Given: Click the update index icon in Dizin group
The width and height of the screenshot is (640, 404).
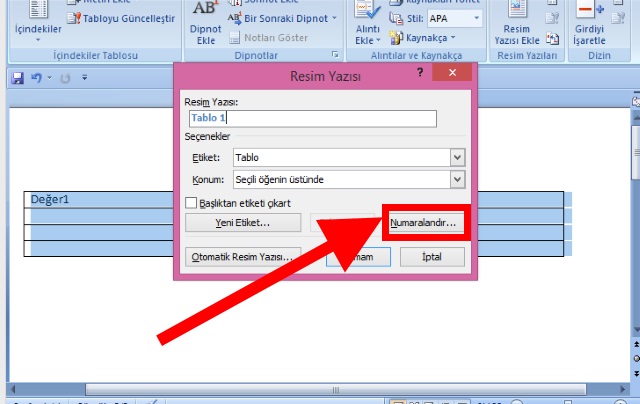Looking at the screenshot, I should pos(618,18).
